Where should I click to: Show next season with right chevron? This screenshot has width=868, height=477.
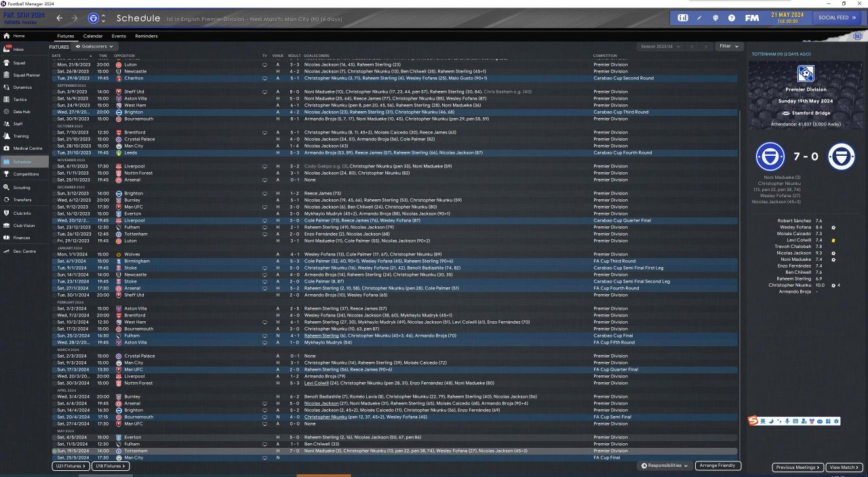pos(705,47)
